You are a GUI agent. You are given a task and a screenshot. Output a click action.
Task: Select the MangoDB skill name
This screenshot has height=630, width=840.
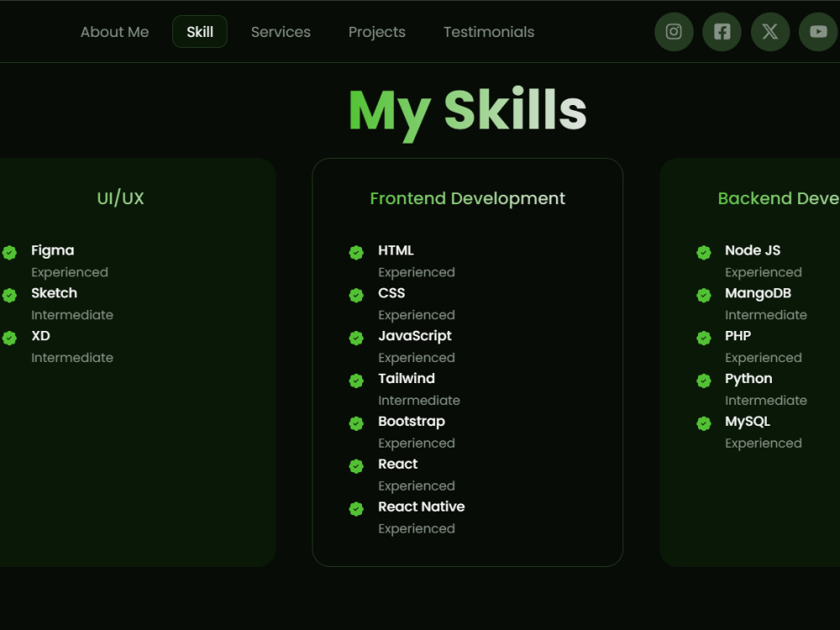[x=758, y=293]
